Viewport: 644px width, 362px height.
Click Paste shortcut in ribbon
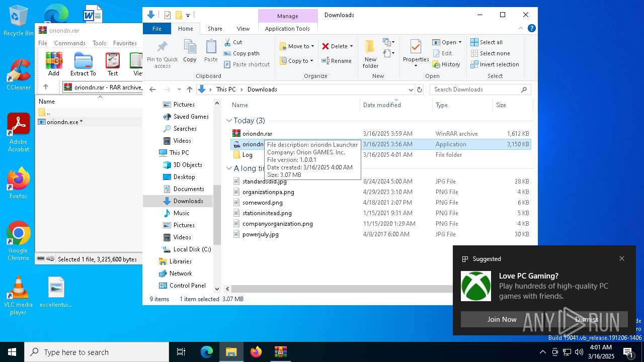(247, 64)
